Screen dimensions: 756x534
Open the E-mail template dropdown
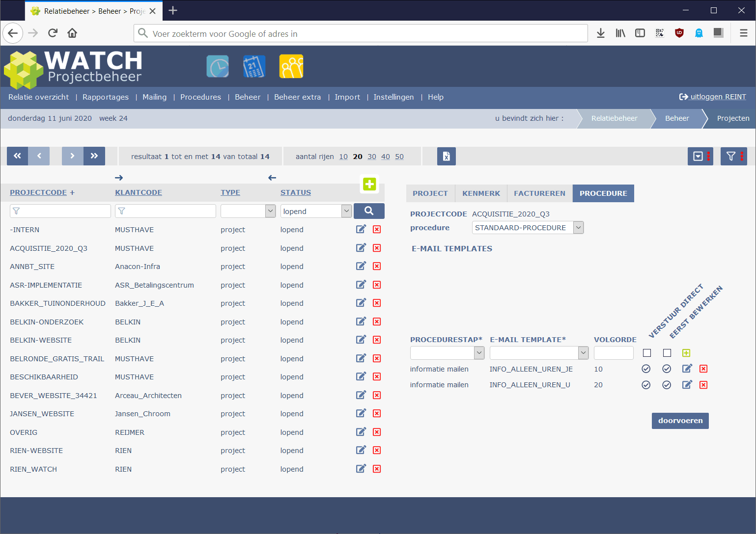coord(583,353)
